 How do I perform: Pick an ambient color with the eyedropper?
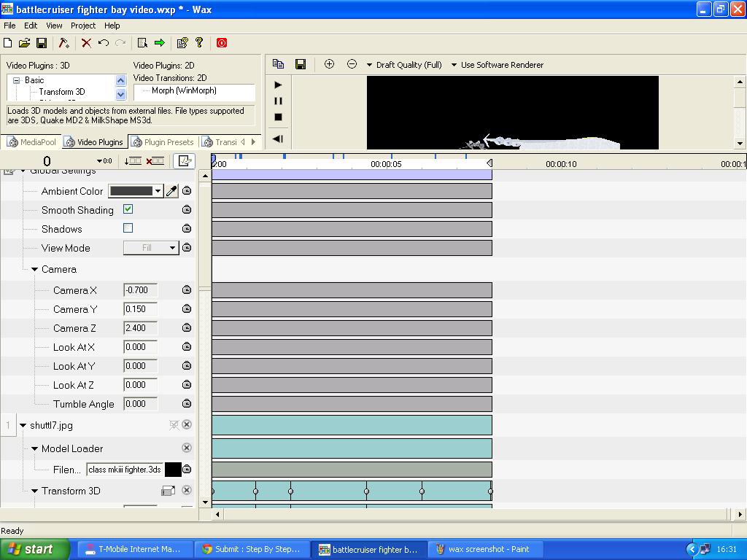pyautogui.click(x=172, y=190)
